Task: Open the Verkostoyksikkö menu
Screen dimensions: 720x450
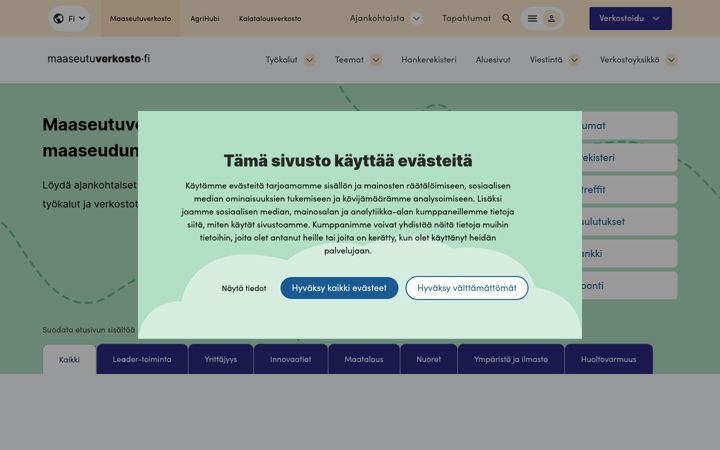Action: [630, 60]
